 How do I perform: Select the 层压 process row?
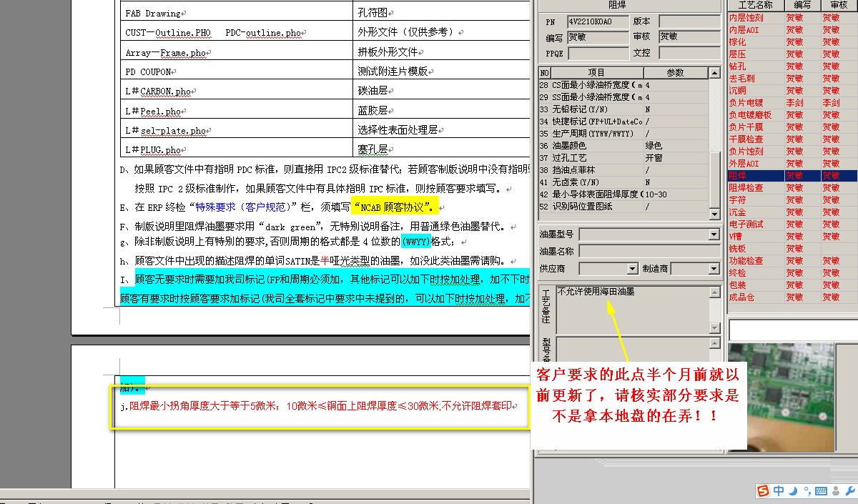(792, 54)
